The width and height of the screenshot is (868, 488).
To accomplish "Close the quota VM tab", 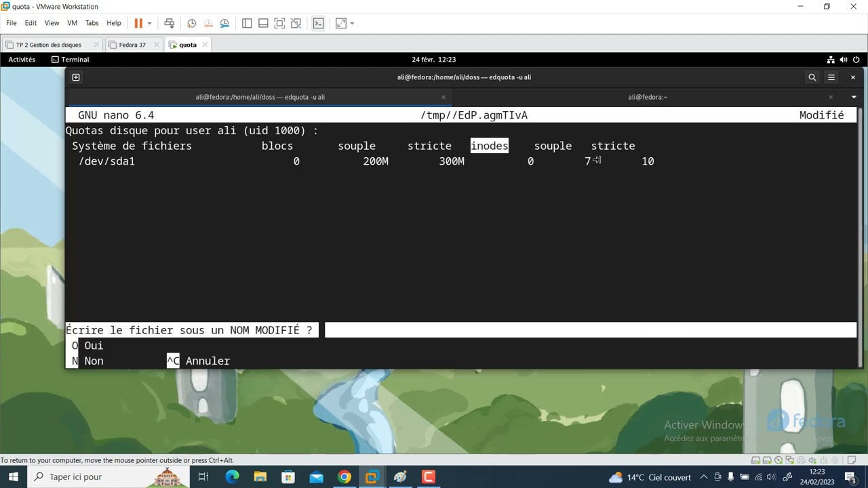I will click(205, 45).
